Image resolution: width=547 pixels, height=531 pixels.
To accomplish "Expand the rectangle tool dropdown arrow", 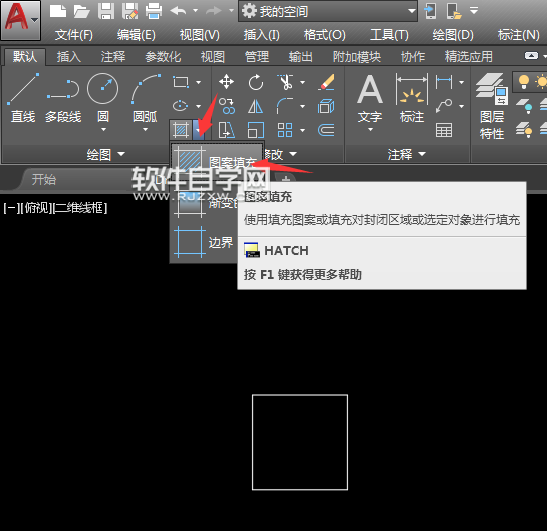I will [x=198, y=82].
